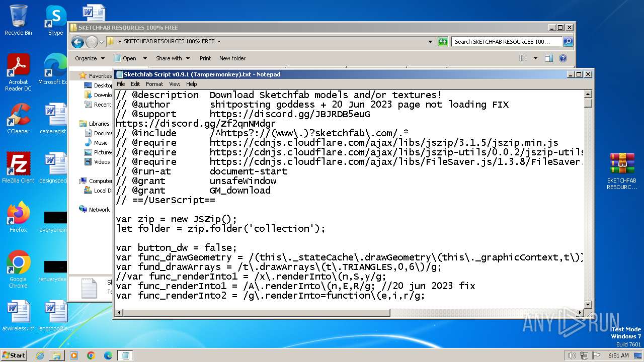
Task: Click the Explorer refresh address button
Action: click(443, 42)
